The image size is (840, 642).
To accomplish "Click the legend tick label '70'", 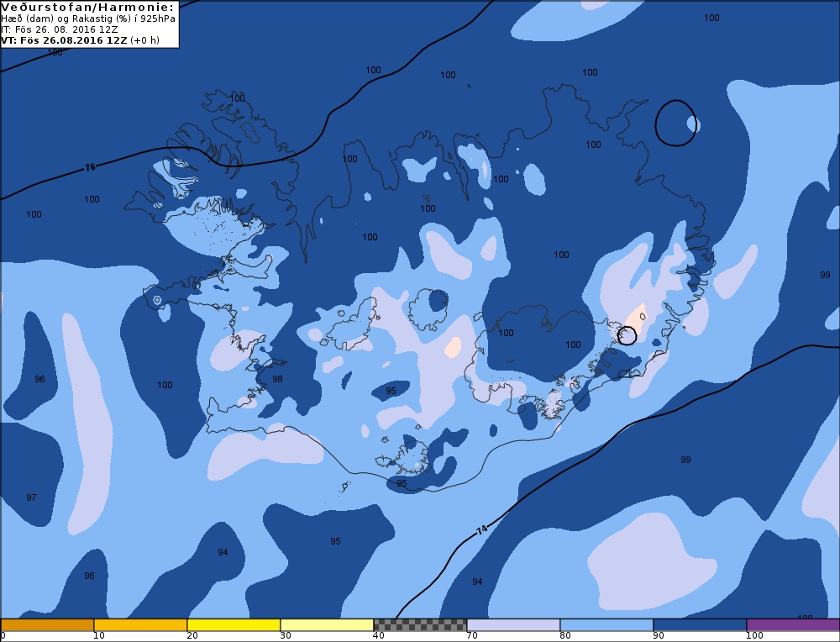I will (472, 636).
